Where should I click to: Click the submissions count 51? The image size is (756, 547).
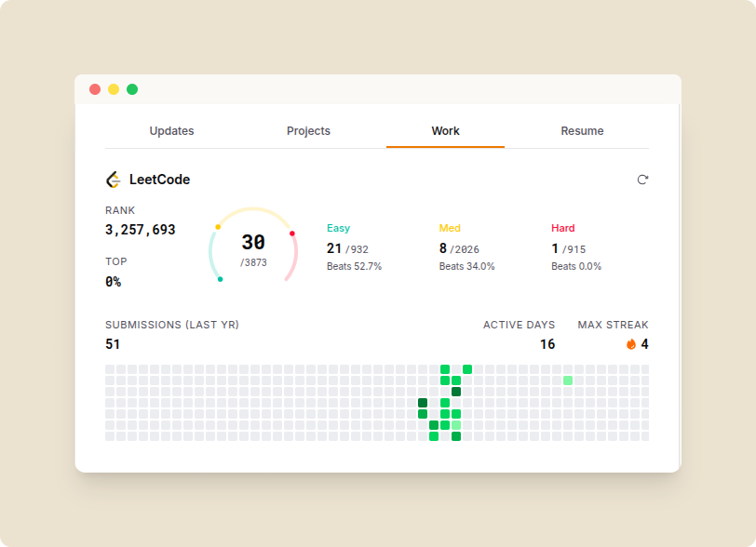[113, 344]
